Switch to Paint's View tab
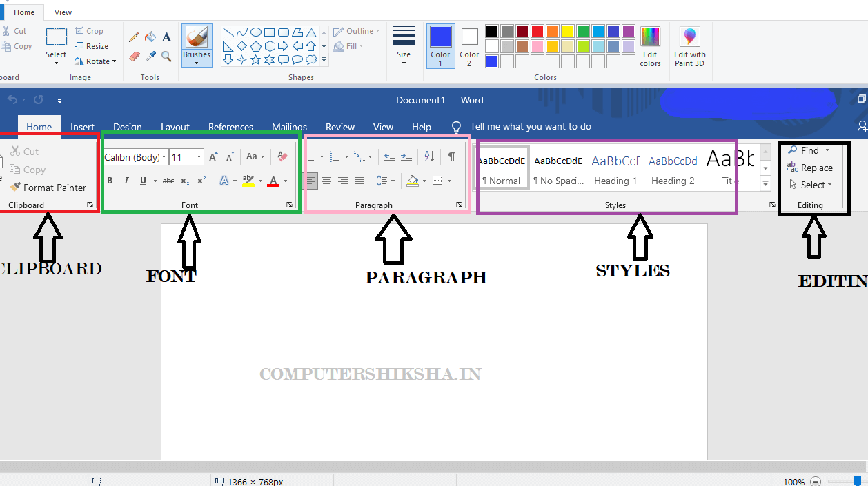The width and height of the screenshot is (868, 486). [63, 12]
